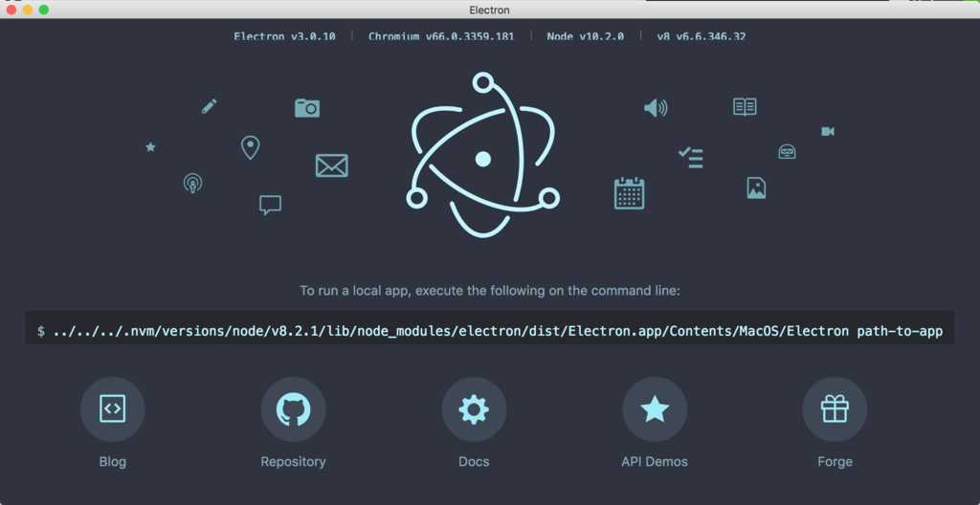Click the v8 v6.6.346.32 version text
This screenshot has height=505, width=980.
[x=702, y=36]
